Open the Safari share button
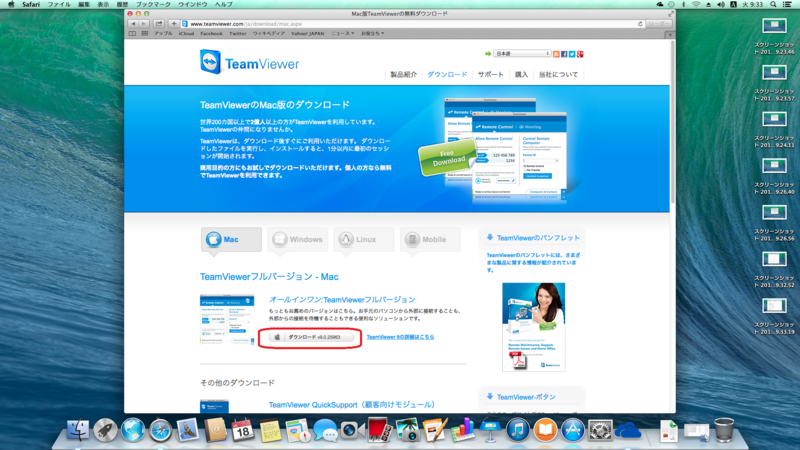 (x=159, y=23)
